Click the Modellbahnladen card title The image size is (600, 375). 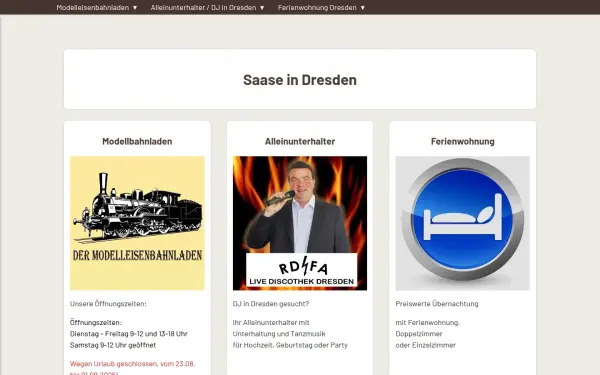click(137, 141)
